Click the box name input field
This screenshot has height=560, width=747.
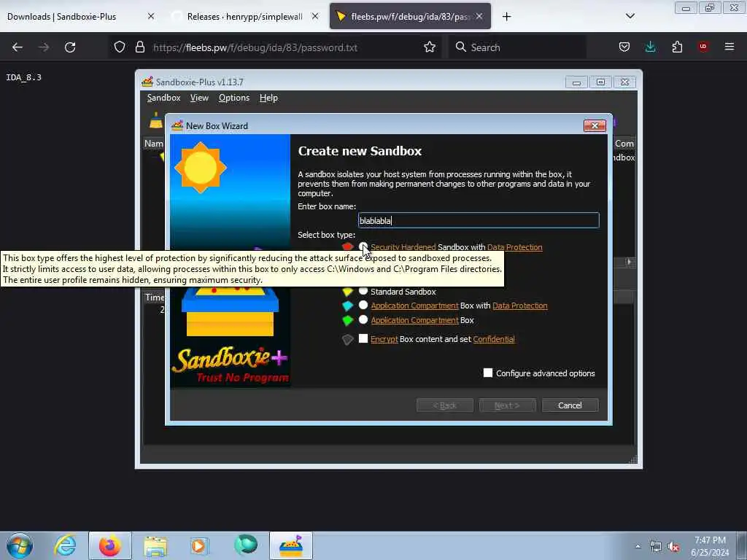tap(479, 220)
